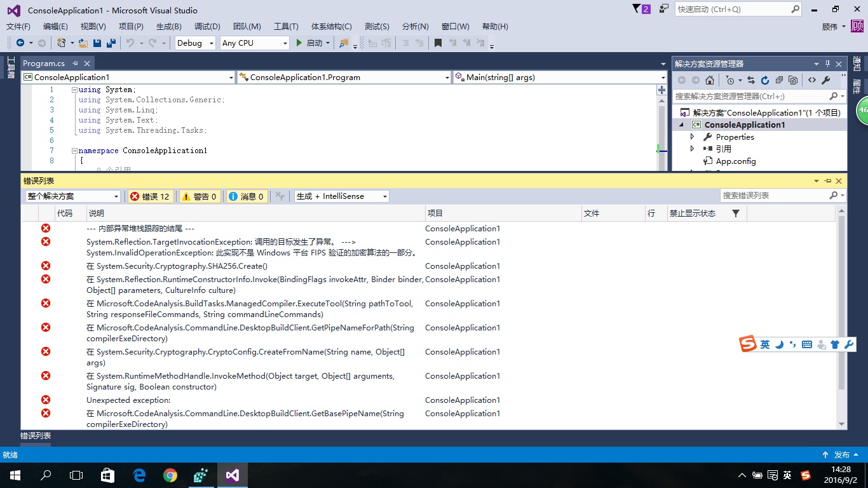Click the Save All toolbar icon
868x488 pixels.
(x=111, y=43)
